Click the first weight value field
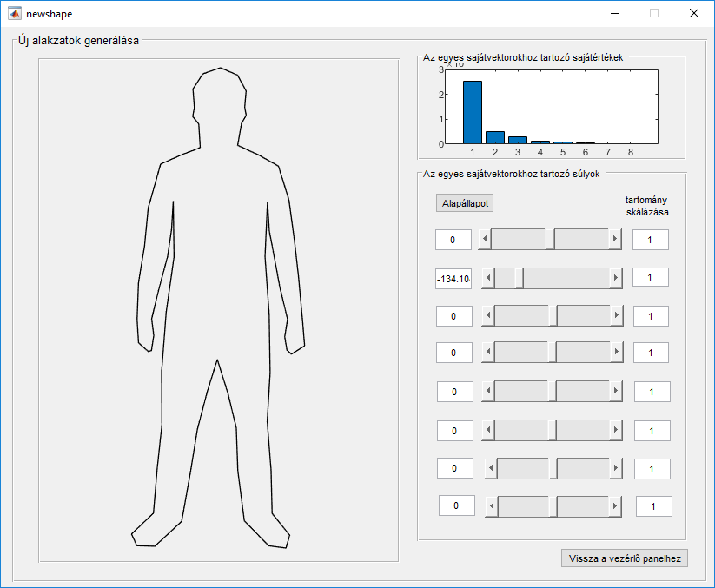The height and width of the screenshot is (588, 715). tap(453, 240)
